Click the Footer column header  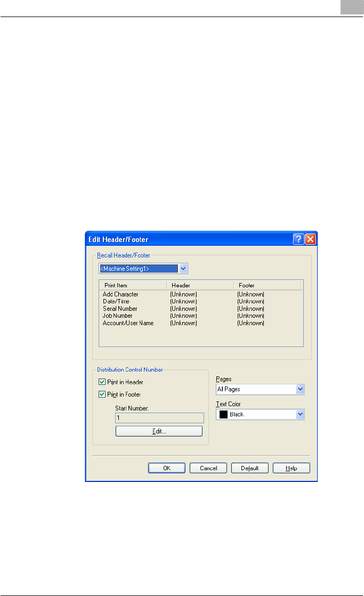pyautogui.click(x=267, y=285)
